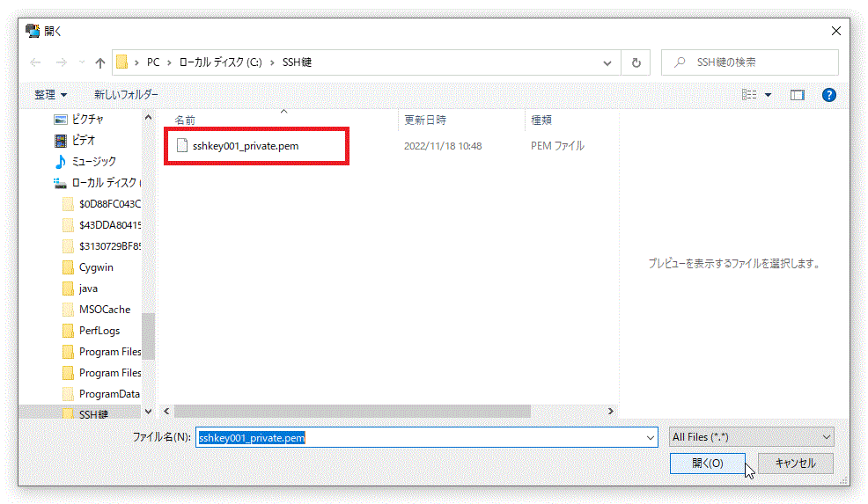Open the ミュージック folder in sidebar

93,161
